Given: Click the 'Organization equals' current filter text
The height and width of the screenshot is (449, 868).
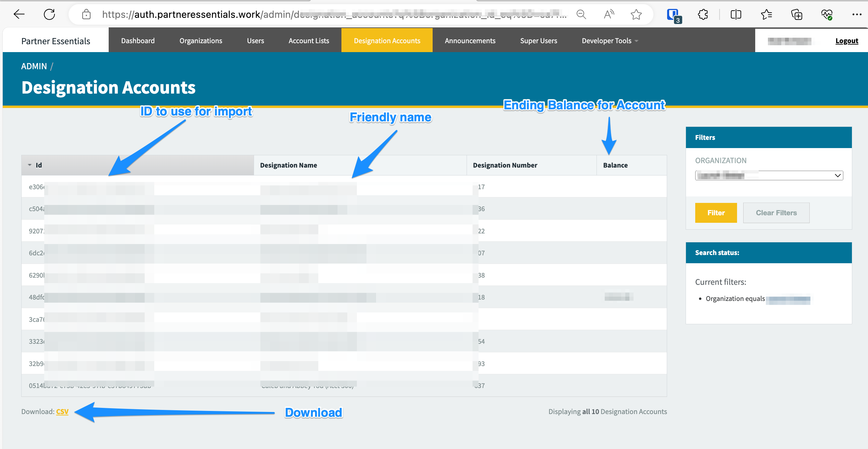Looking at the screenshot, I should 735,299.
